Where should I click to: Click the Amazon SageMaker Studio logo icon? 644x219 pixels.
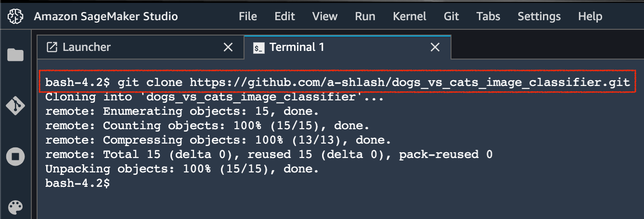point(16,17)
